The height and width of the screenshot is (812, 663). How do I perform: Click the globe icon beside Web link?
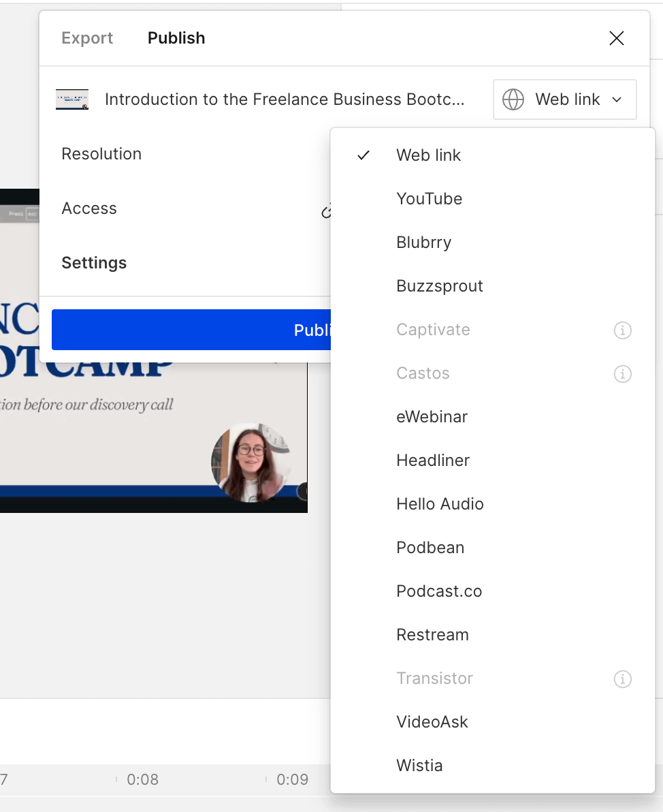click(513, 99)
